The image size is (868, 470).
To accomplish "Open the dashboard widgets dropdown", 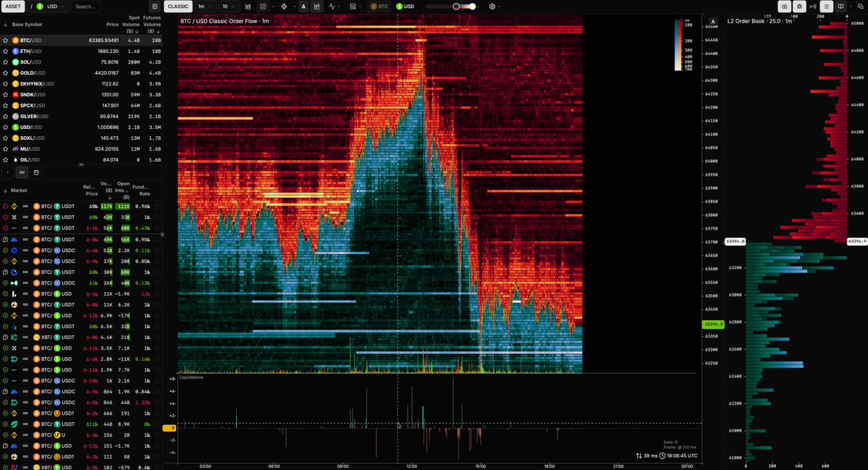I will pyautogui.click(x=355, y=7).
